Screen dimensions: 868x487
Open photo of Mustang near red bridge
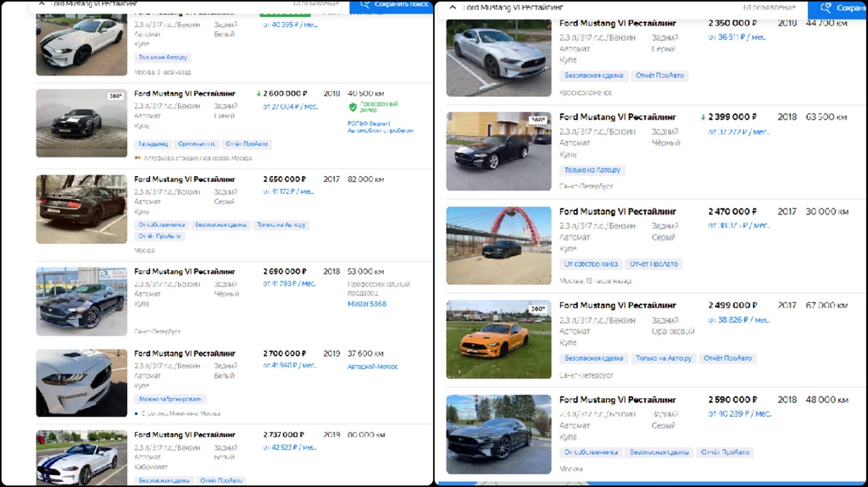click(498, 246)
